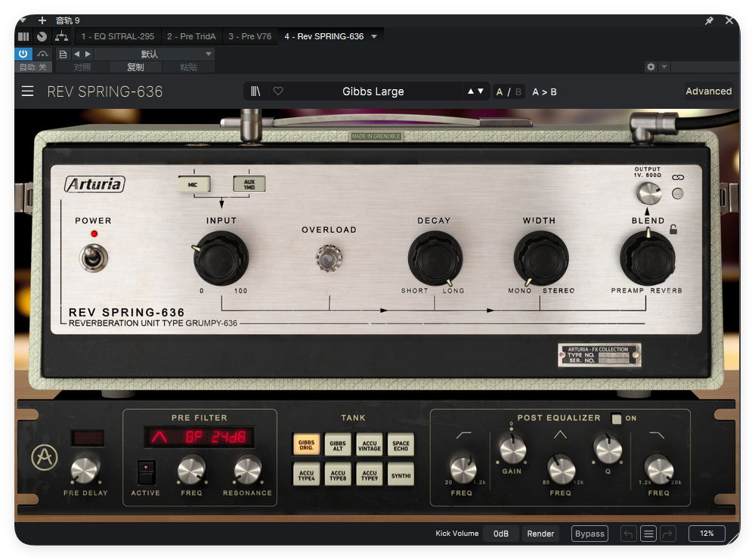This screenshot has height=560, width=755.
Task: Toggle the plugin power bypass button
Action: [x=23, y=54]
